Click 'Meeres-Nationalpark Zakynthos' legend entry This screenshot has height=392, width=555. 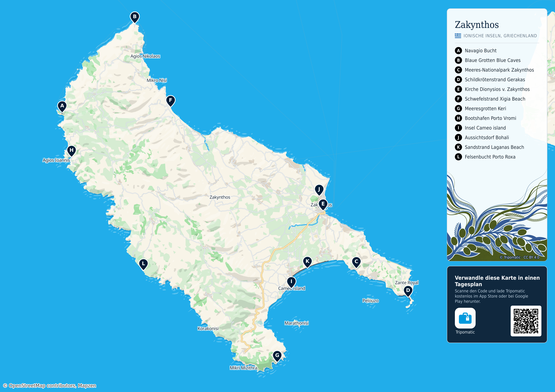tap(499, 70)
